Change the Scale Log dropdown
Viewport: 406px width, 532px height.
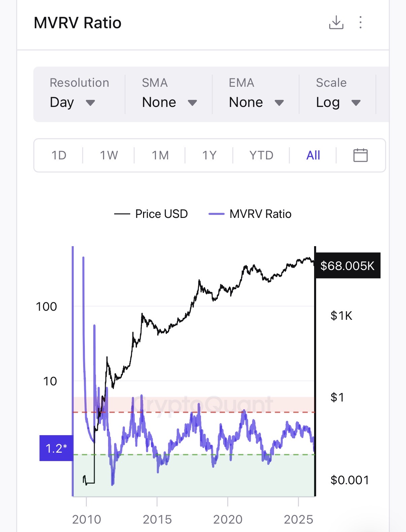338,102
